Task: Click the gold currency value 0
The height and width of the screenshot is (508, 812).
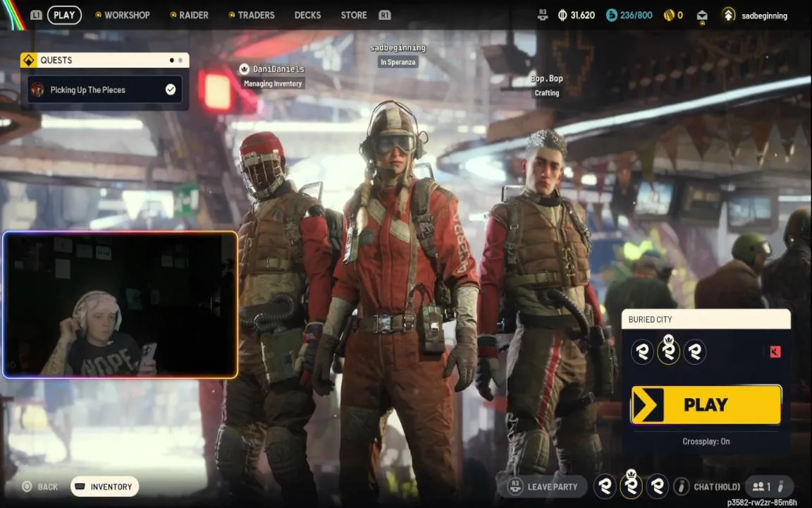Action: (x=680, y=15)
